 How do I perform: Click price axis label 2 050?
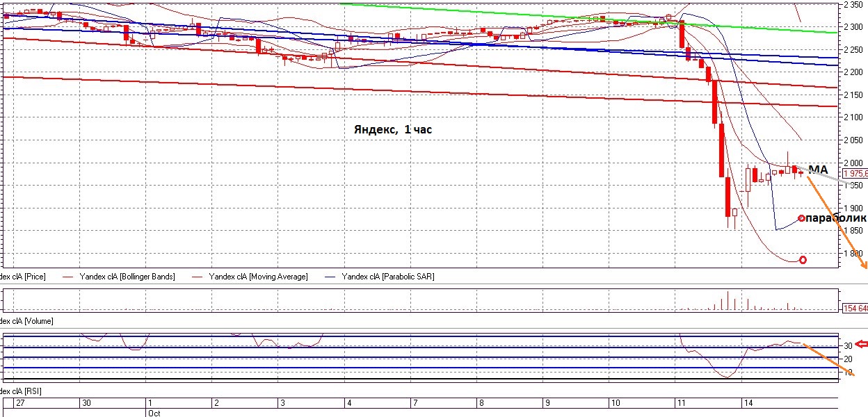(855, 140)
